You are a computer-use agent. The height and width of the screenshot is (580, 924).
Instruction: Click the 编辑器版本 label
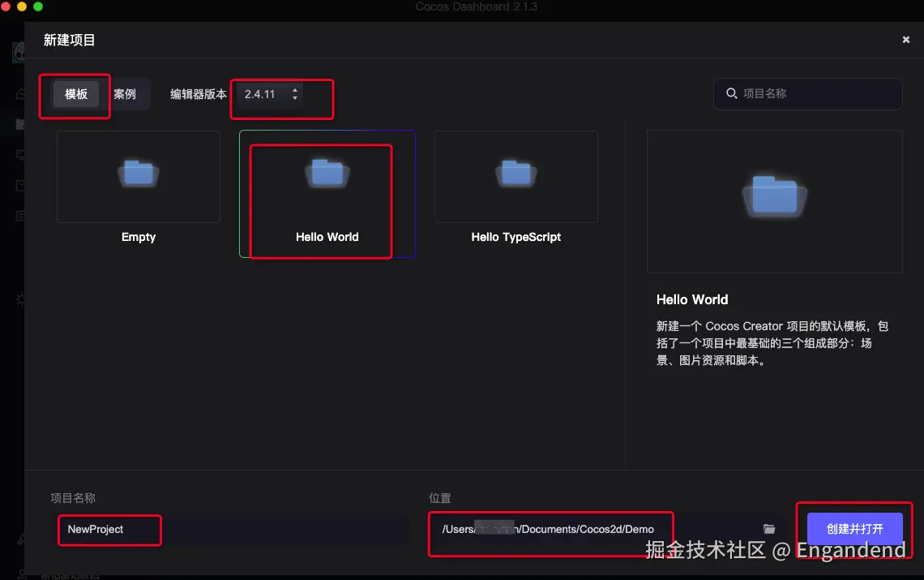coord(199,94)
